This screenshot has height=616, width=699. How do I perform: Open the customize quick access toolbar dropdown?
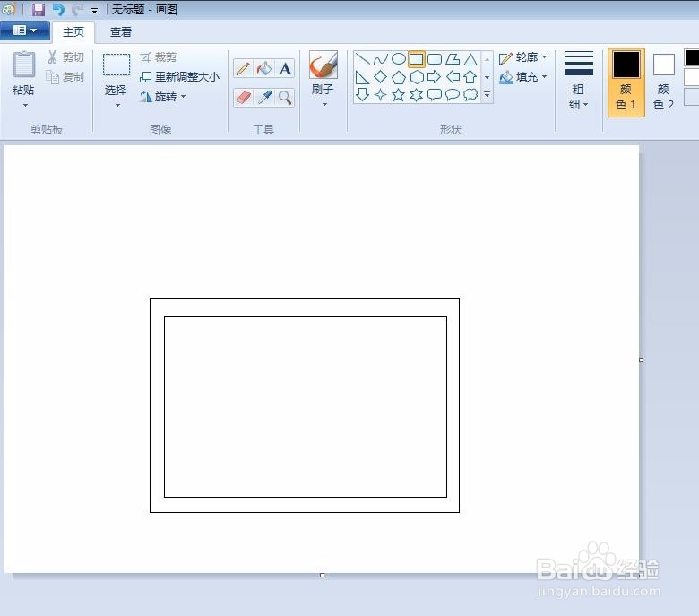[x=94, y=10]
